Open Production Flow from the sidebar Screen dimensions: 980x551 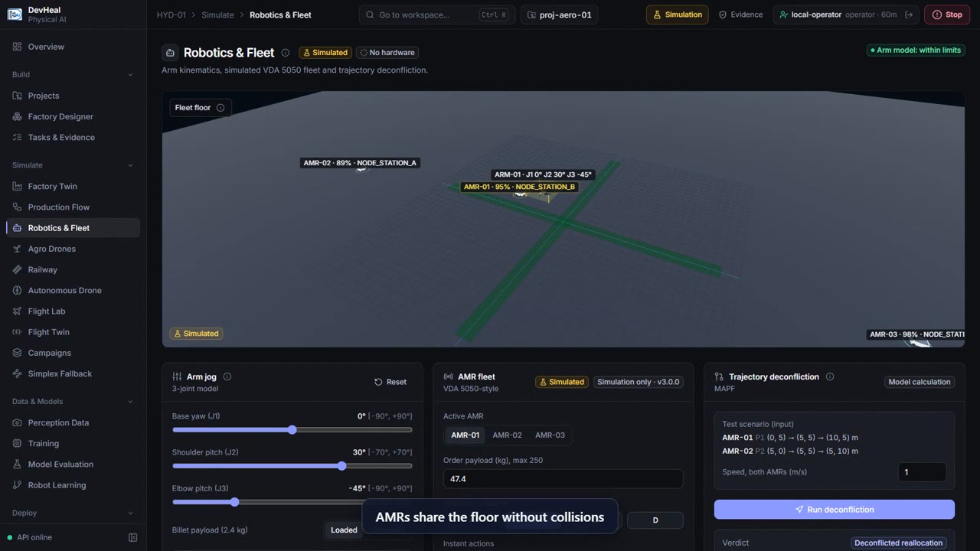tap(73, 207)
